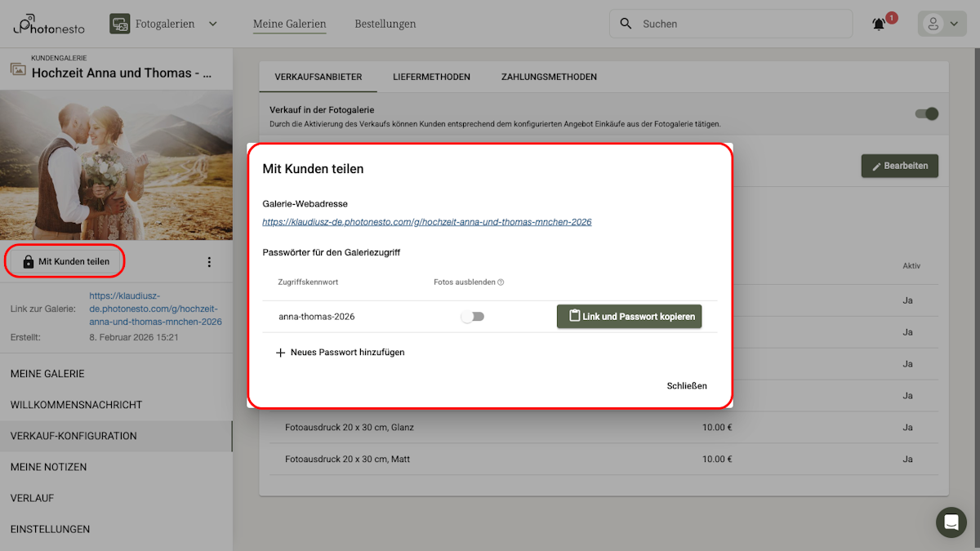Expand the Fotogalerien dropdown in the header
This screenshot has height=551, width=980.
(212, 24)
